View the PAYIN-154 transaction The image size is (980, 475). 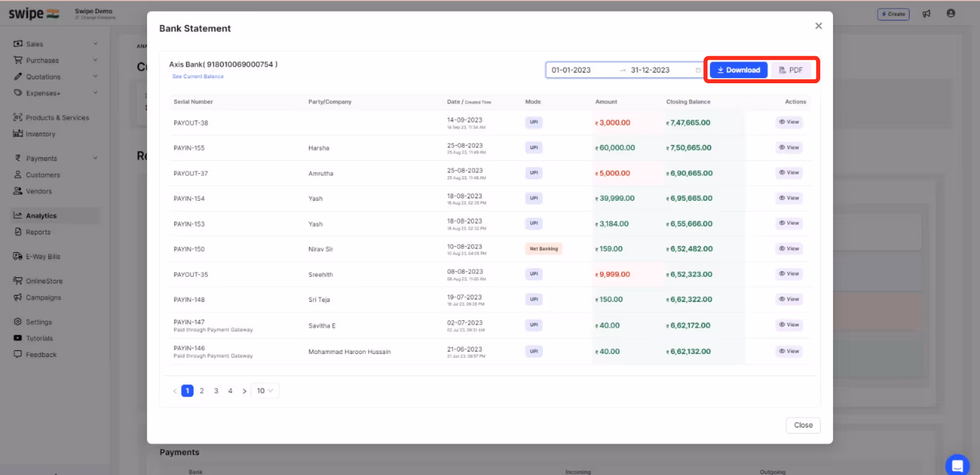pos(789,198)
